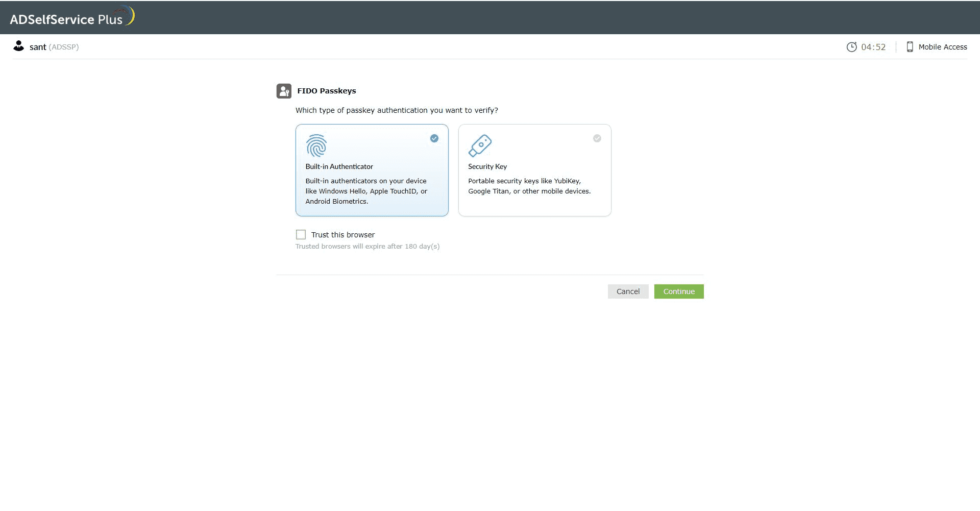Click the Trust this browser label
Screen dimensions: 980x511
(x=343, y=235)
